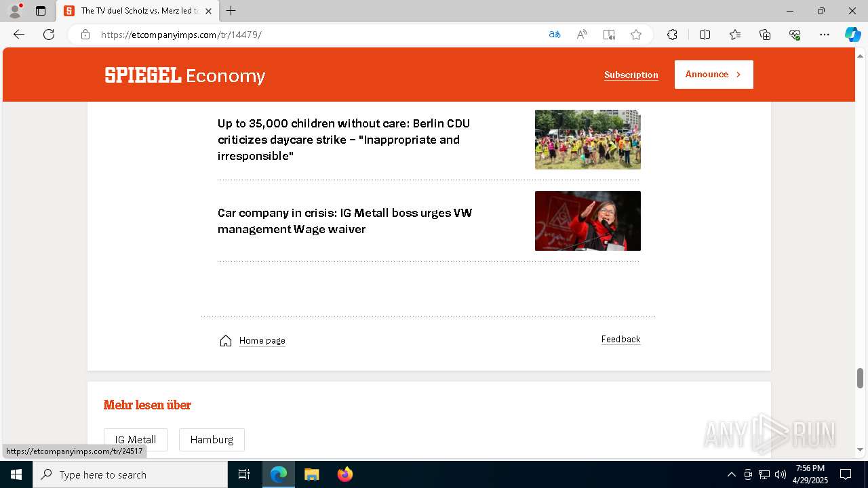Select the Hamburg topic tag
The height and width of the screenshot is (488, 868).
coord(212,440)
